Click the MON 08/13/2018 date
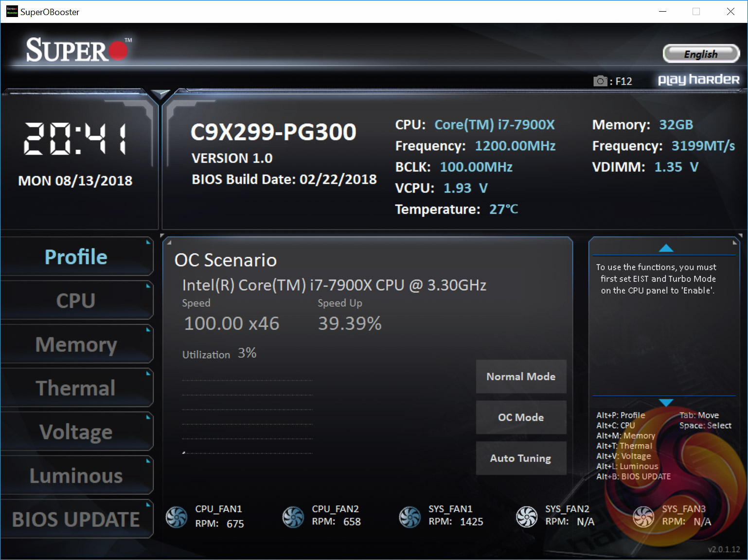The image size is (748, 560). [75, 180]
